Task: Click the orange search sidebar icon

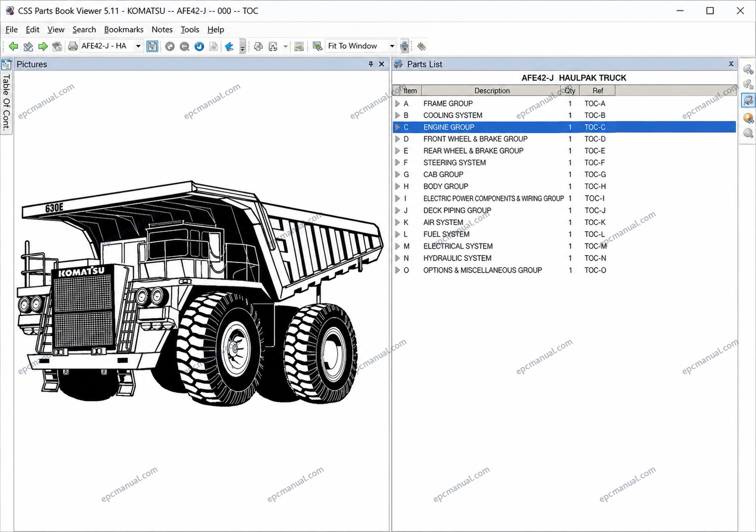Action: point(748,118)
